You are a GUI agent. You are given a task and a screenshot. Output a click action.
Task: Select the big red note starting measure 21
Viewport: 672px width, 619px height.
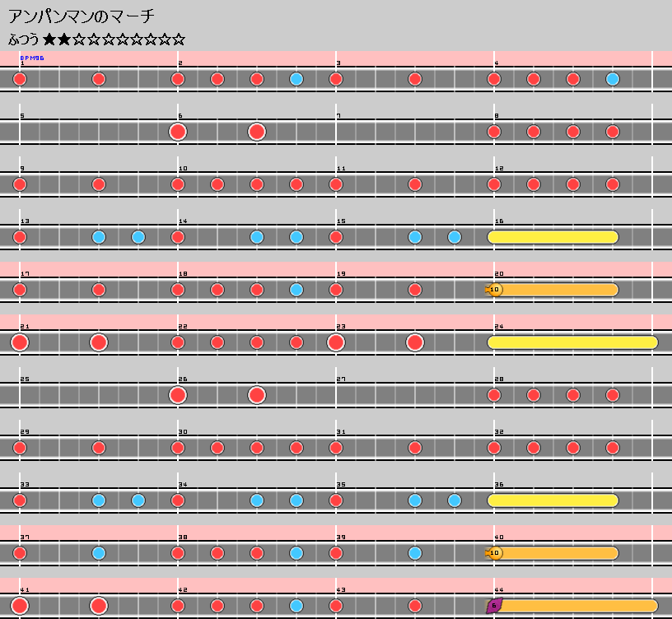pos(20,342)
